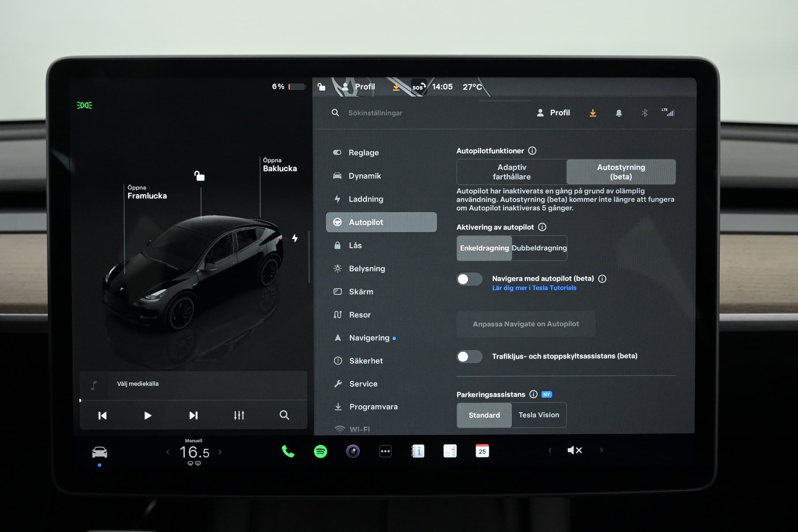This screenshot has width=798, height=532.
Task: Tap Profil in the top status bar
Action: pos(359,87)
